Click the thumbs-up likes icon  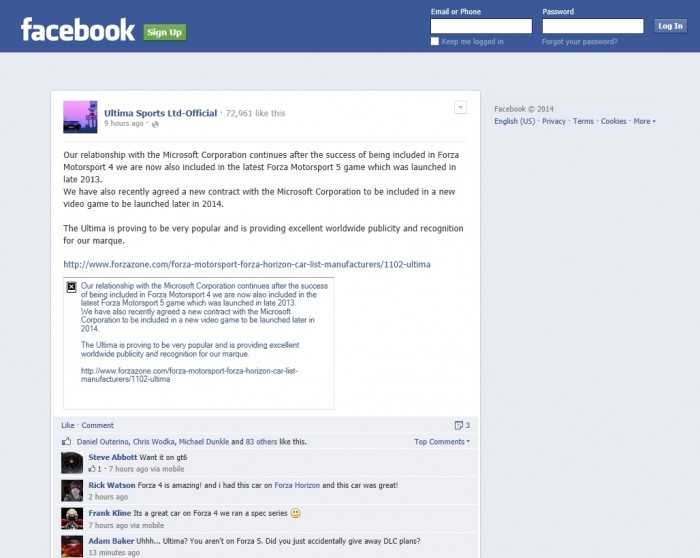67,441
